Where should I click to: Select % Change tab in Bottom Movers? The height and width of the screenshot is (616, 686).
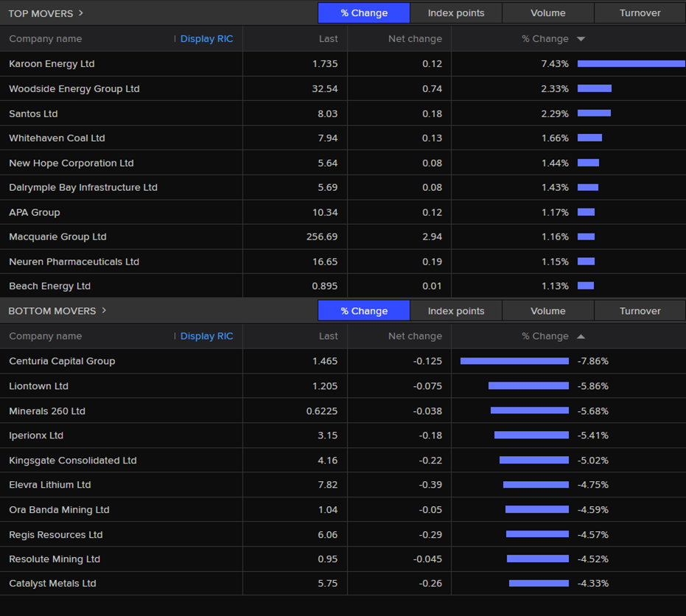(x=364, y=311)
